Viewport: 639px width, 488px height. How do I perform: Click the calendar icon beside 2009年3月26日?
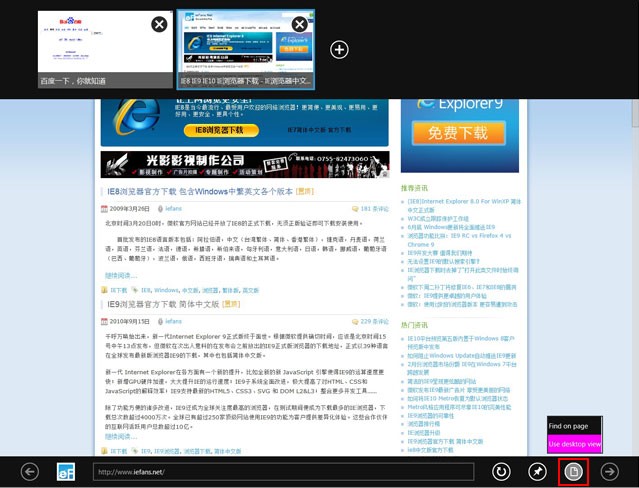(104, 209)
